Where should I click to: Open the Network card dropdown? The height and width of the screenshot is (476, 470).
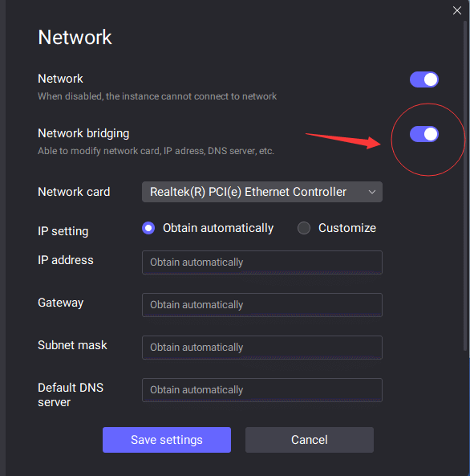(x=261, y=192)
